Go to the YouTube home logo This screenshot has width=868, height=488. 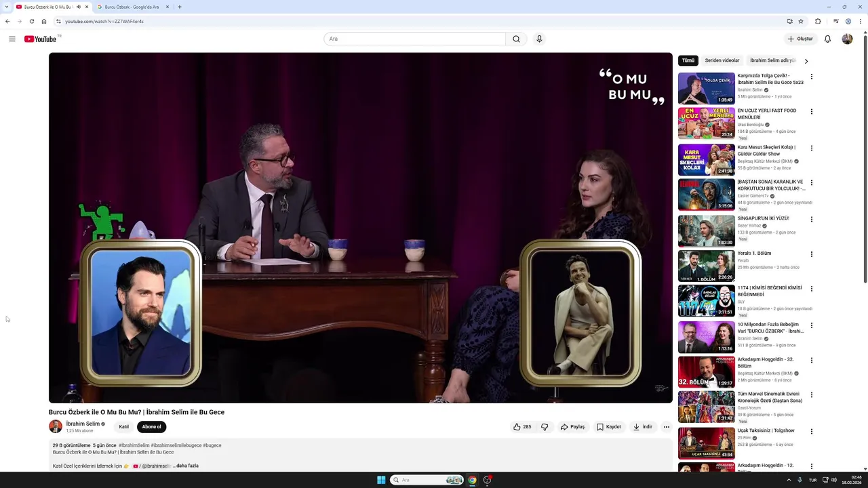pos(41,39)
